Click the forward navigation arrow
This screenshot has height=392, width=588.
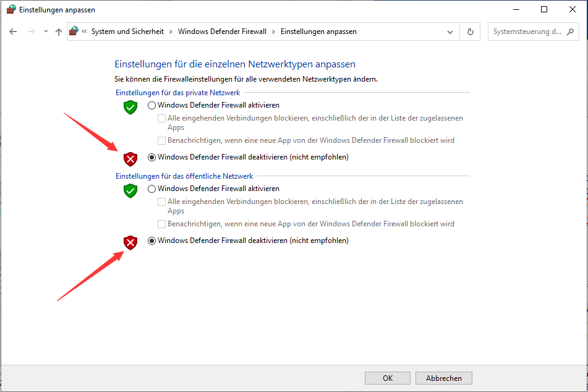coord(32,32)
